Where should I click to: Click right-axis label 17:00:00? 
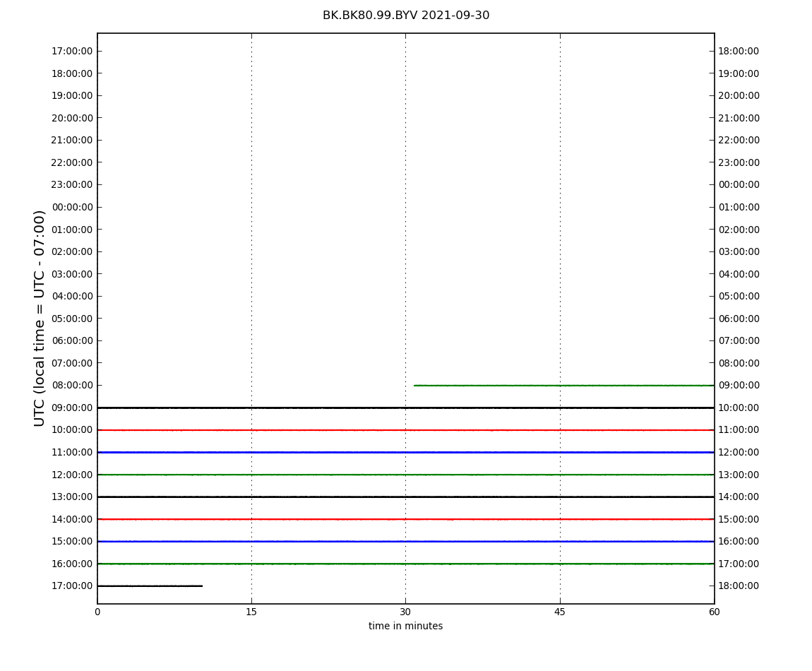pyautogui.click(x=739, y=564)
